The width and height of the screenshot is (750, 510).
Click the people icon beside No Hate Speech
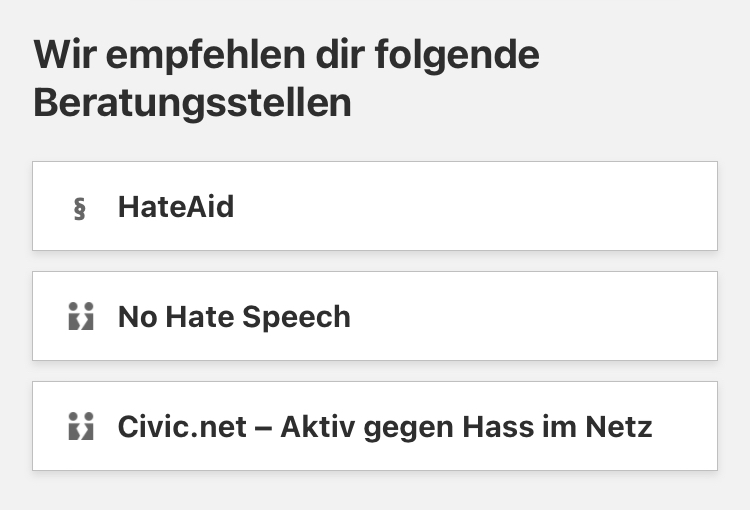pos(80,317)
